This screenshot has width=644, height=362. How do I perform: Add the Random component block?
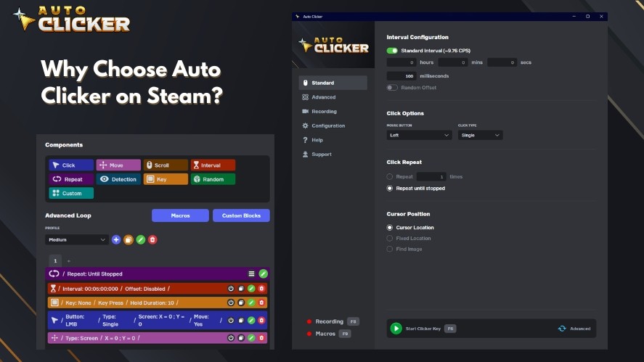[213, 179]
